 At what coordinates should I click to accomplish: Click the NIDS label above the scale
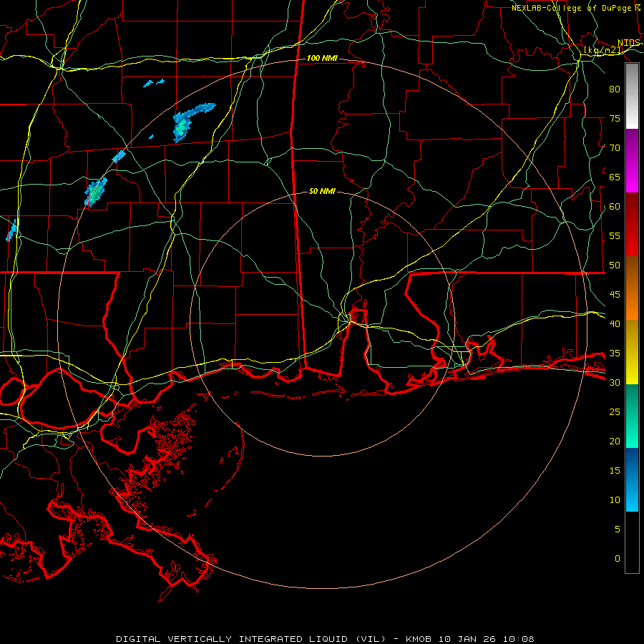pos(629,43)
